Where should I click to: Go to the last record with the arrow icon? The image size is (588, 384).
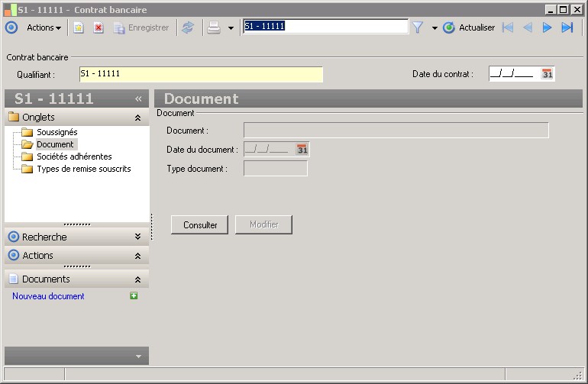567,27
